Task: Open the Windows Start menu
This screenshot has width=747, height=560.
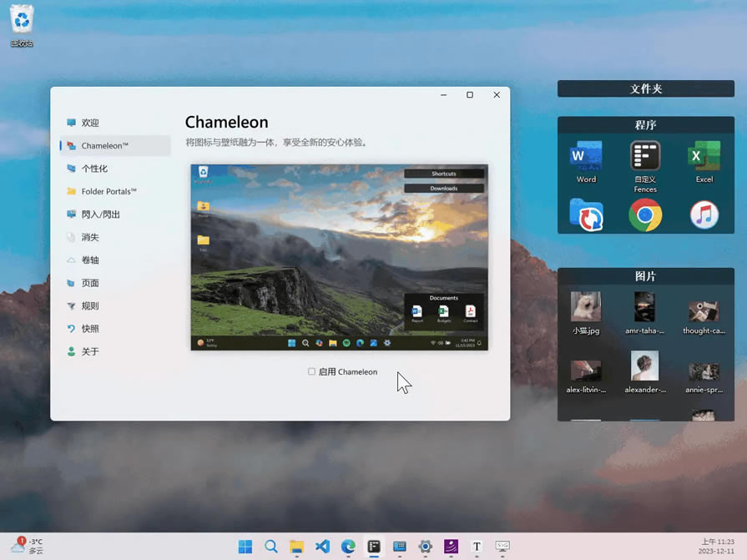Action: [245, 547]
